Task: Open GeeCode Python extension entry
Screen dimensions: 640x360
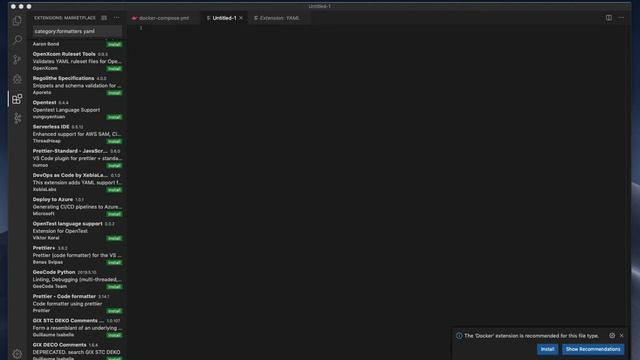Action: click(x=77, y=279)
